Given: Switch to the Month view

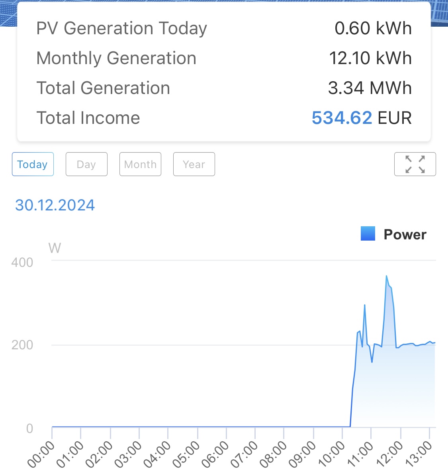Looking at the screenshot, I should coord(140,164).
